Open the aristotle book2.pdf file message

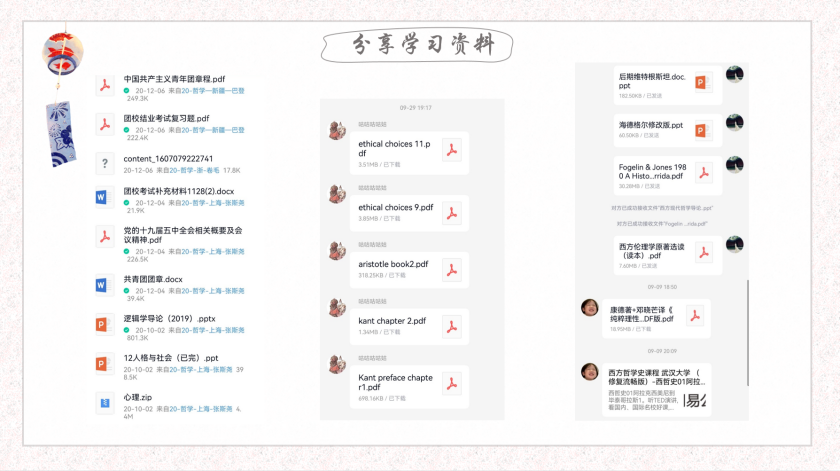pyautogui.click(x=409, y=270)
